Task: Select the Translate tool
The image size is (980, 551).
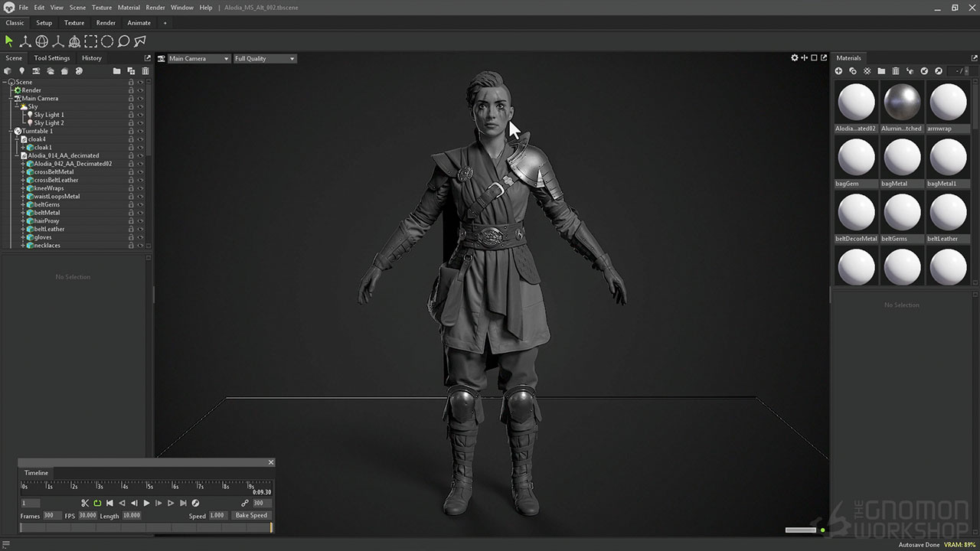Action: pos(25,41)
